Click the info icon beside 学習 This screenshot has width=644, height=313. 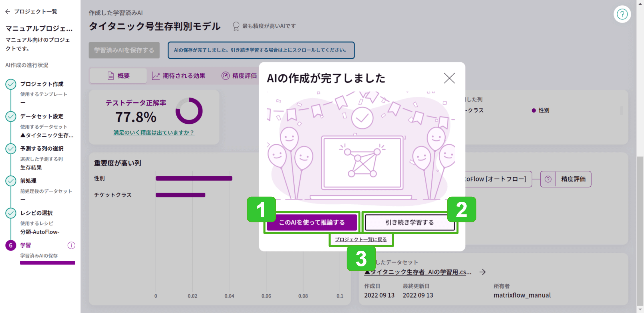click(x=71, y=245)
